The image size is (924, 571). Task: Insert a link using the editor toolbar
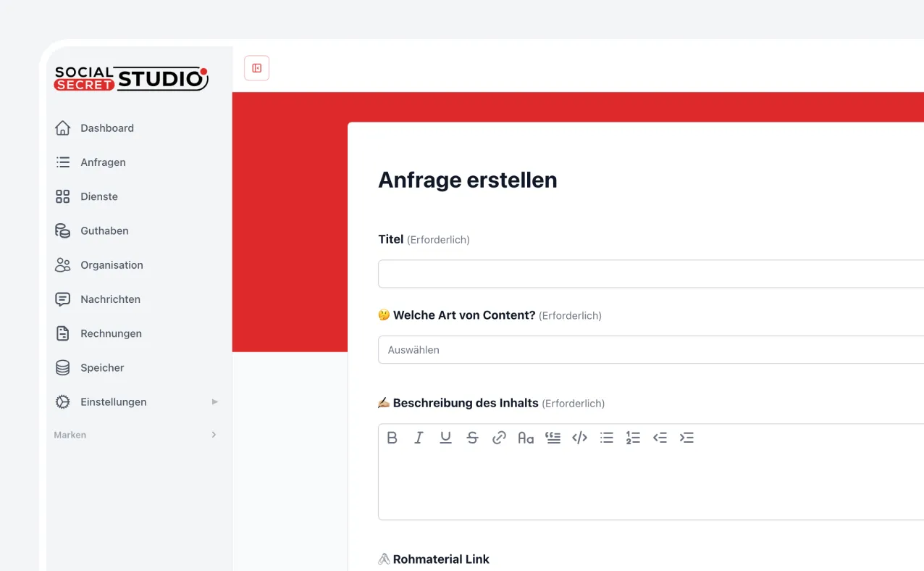coord(499,438)
